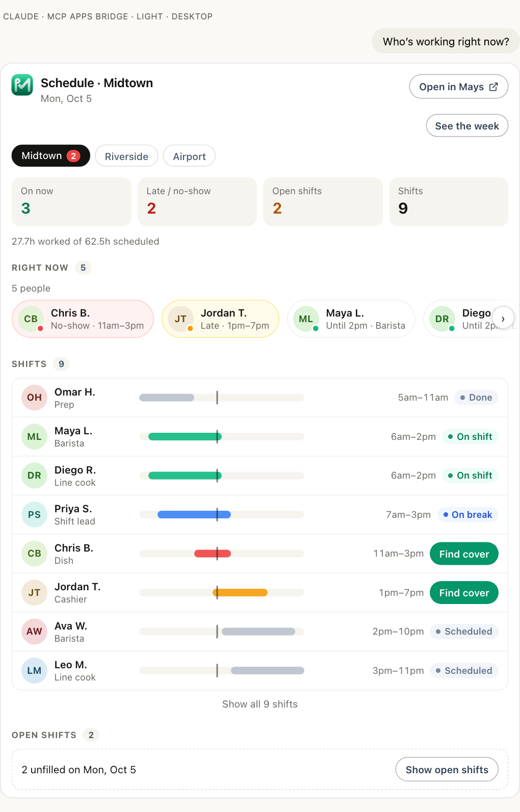520x812 pixels.
Task: Find cover for Chris B.'s shift
Action: click(464, 554)
